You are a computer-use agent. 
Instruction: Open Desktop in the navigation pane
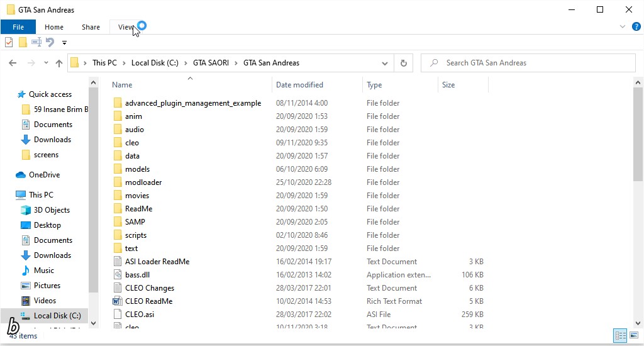coord(47,225)
